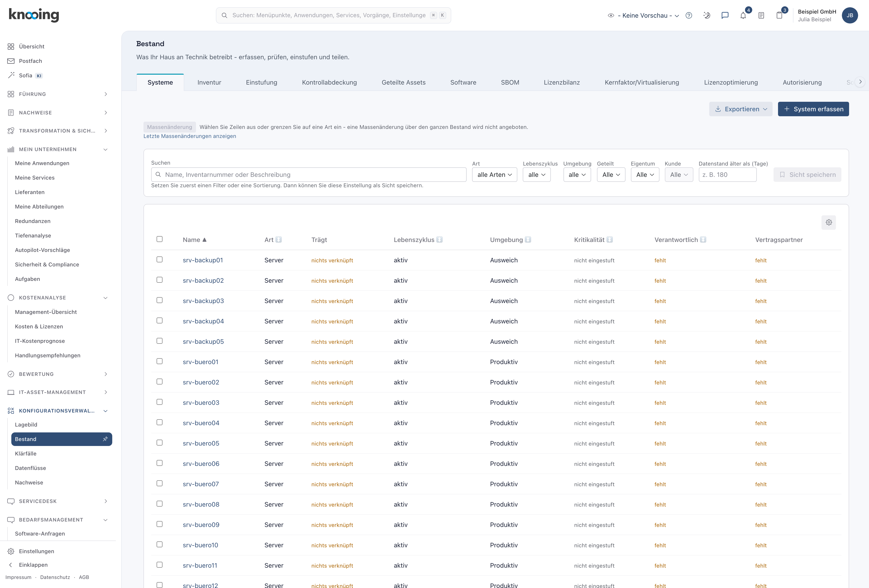Screen dimensions: 869x588
Task: Open the srv-buero10 system link
Action: click(x=200, y=545)
